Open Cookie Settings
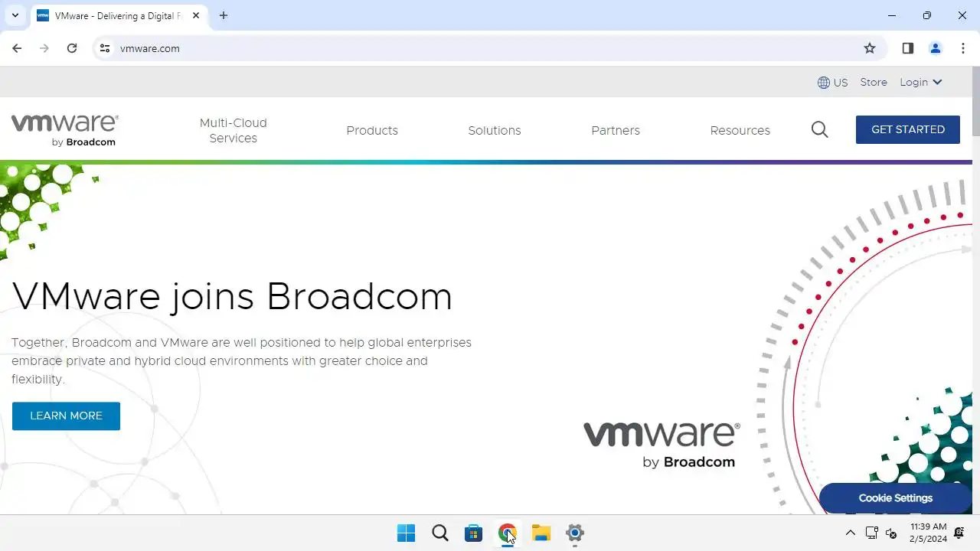The width and height of the screenshot is (980, 551). point(896,498)
